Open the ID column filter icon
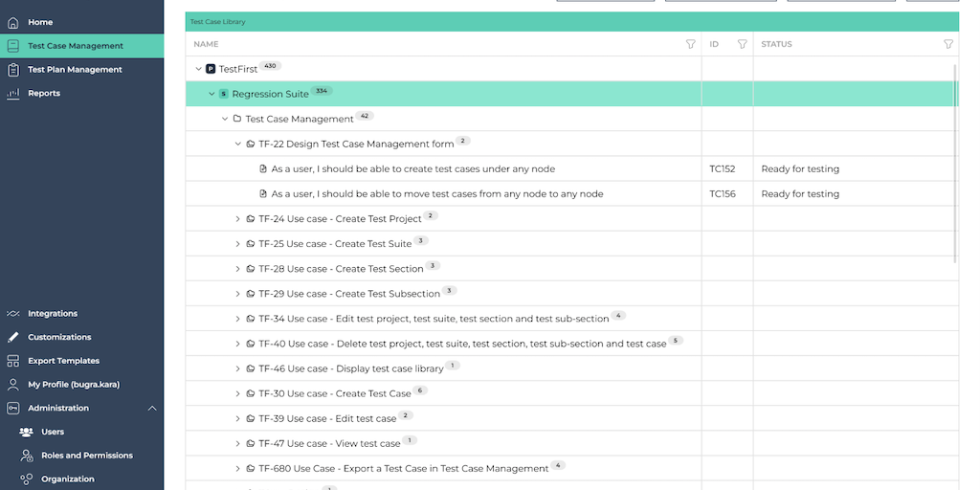980x490 pixels. click(742, 44)
